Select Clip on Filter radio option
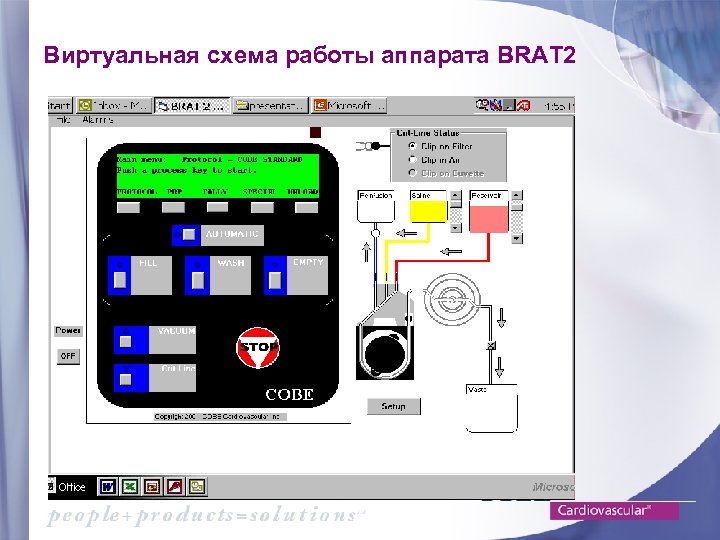The height and width of the screenshot is (540, 720). tap(412, 146)
